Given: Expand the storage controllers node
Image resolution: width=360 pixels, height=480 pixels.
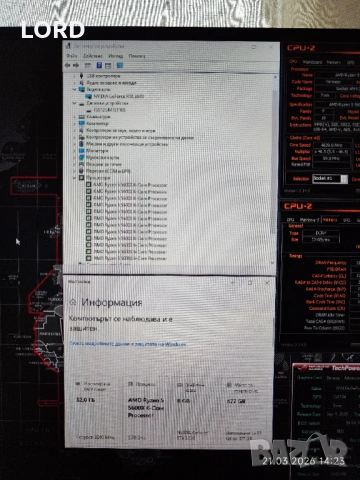Looking at the screenshot, I should (74, 137).
